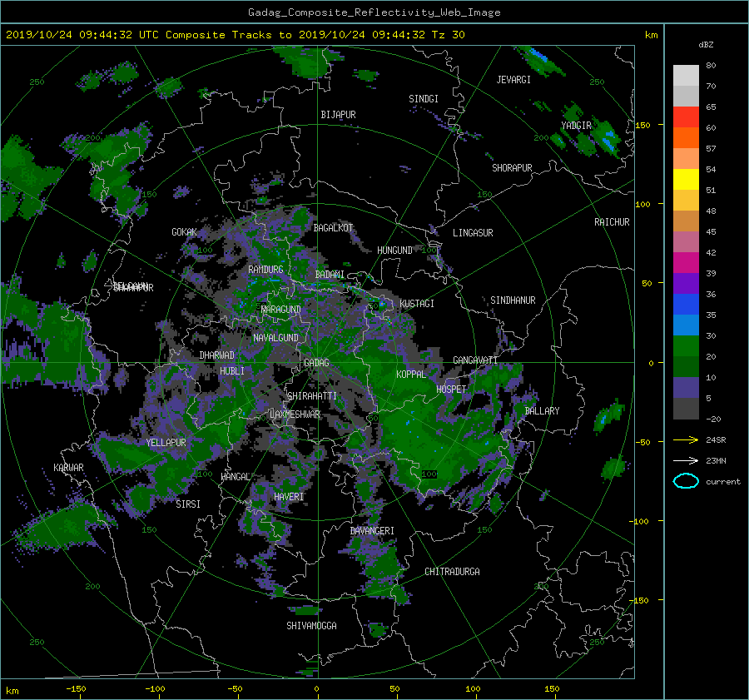
Task: Click the LINGASUR city label
Action: click(x=473, y=233)
